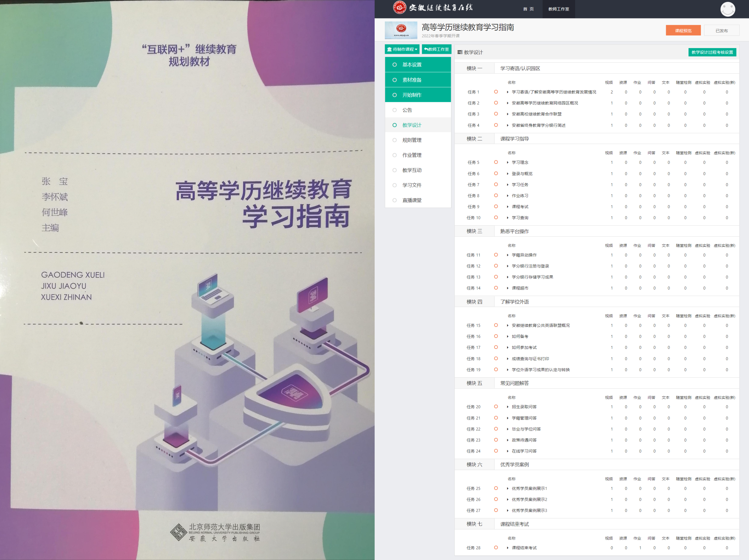
Task: Click the building icon in 待制作课程 button
Action: click(x=389, y=49)
